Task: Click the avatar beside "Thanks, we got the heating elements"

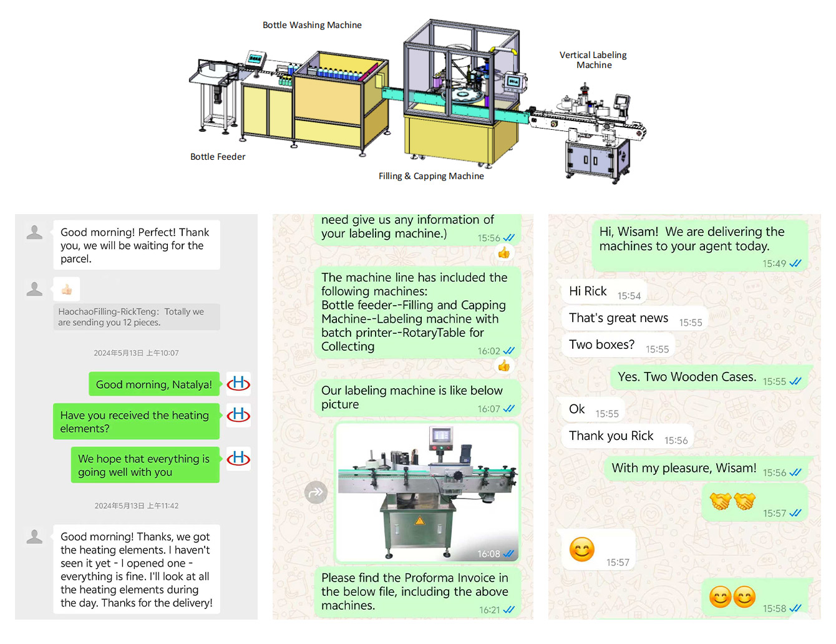Action: point(35,537)
